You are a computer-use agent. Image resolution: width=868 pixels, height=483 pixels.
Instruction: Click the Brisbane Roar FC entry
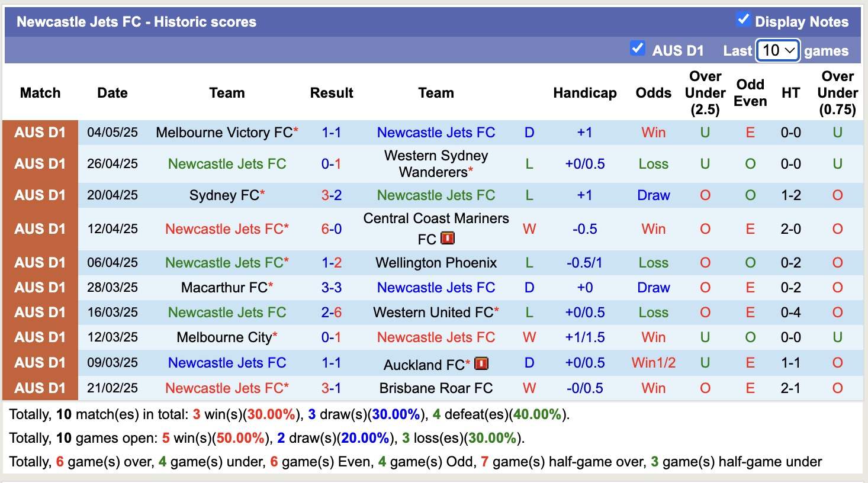(x=436, y=388)
